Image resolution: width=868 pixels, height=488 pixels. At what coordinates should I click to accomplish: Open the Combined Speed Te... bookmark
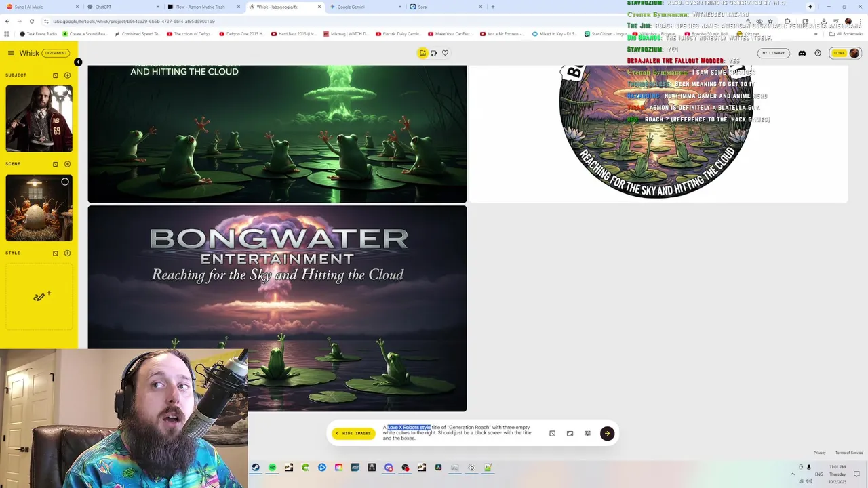(x=137, y=33)
